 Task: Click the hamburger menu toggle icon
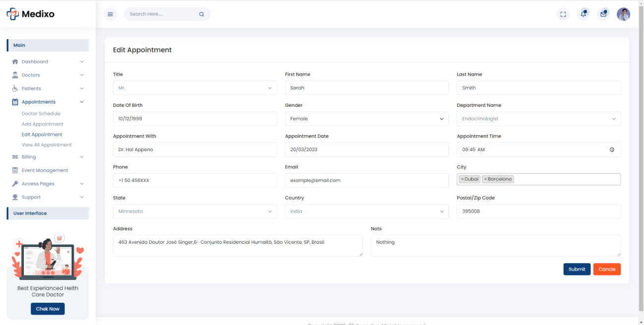(110, 14)
